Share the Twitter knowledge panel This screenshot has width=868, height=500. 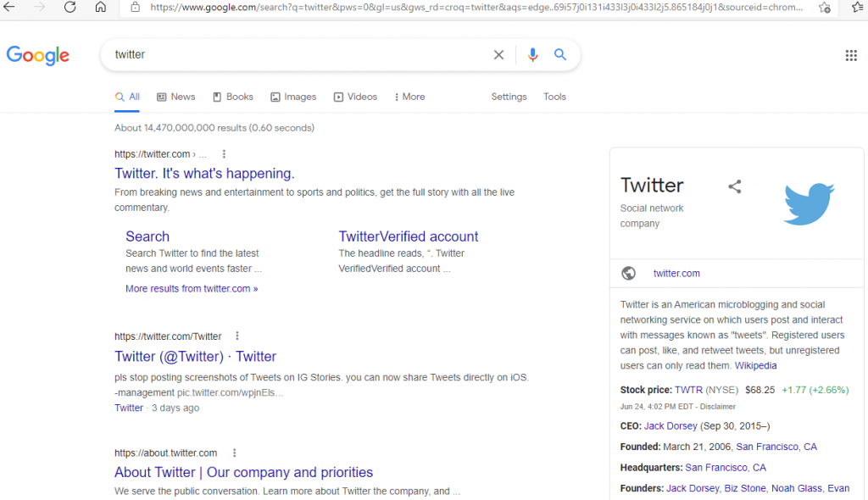tap(735, 186)
